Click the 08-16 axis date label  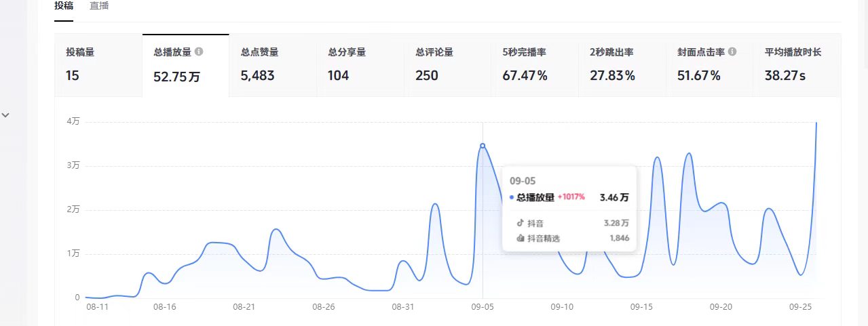[165, 307]
